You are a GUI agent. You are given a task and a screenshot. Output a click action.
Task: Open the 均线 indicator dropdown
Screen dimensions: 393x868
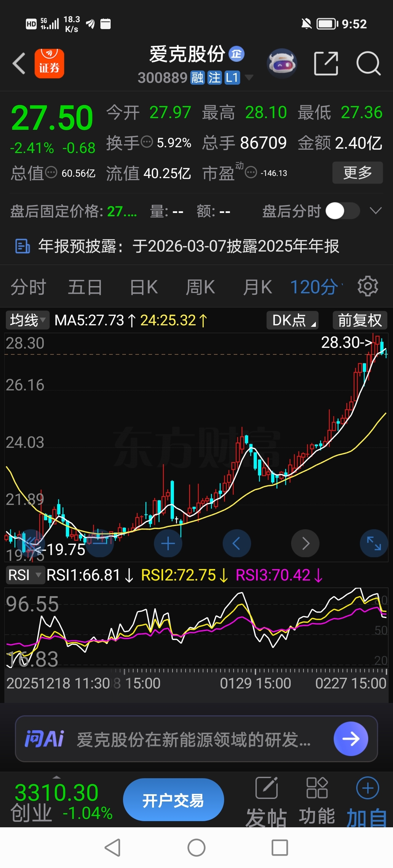pos(27,320)
